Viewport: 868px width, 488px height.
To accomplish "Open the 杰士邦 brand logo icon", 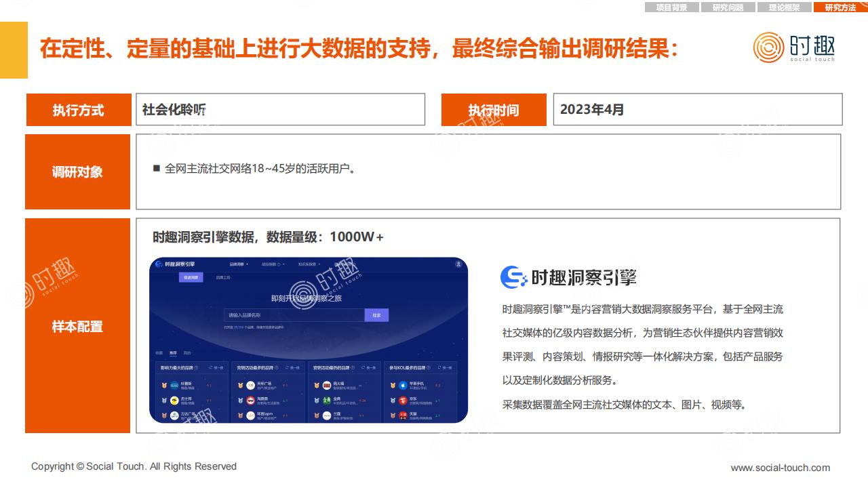I will (174, 400).
